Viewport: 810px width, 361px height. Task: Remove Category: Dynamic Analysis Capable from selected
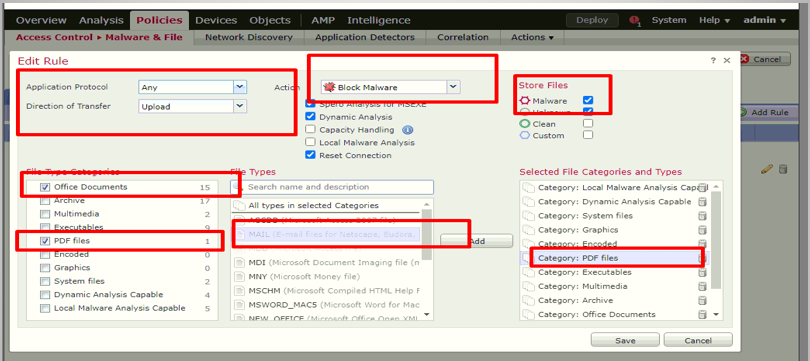(x=702, y=202)
